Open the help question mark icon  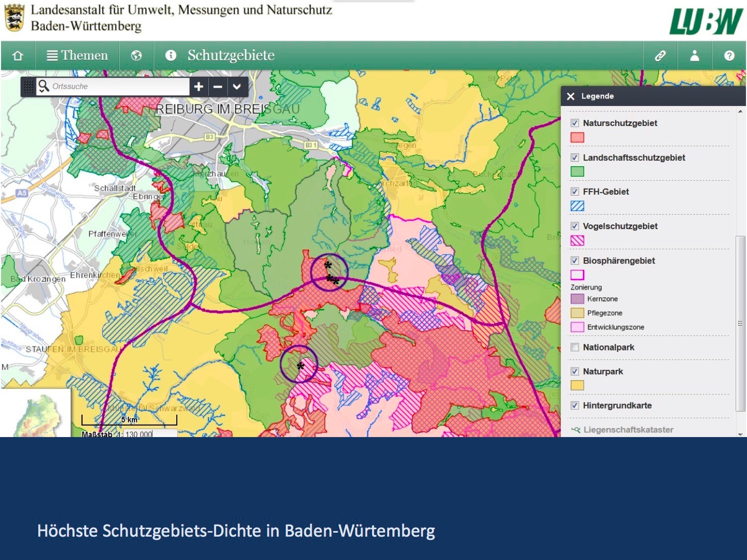(729, 56)
